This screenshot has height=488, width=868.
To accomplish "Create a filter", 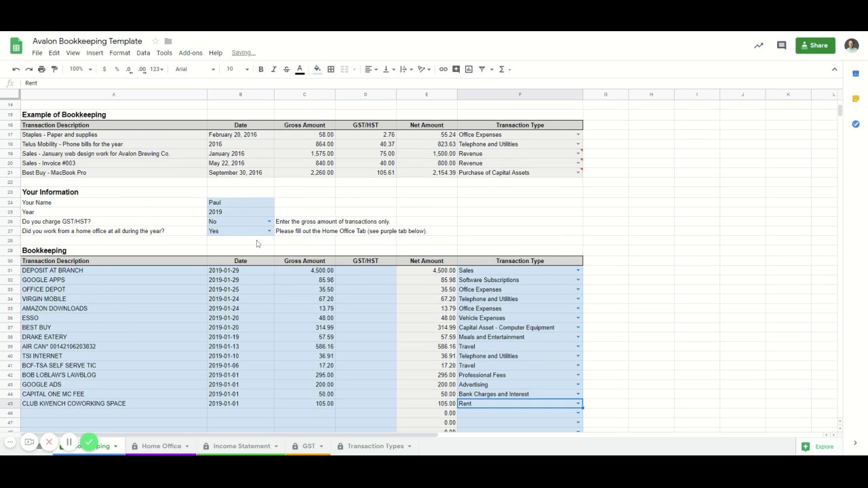I will point(484,69).
